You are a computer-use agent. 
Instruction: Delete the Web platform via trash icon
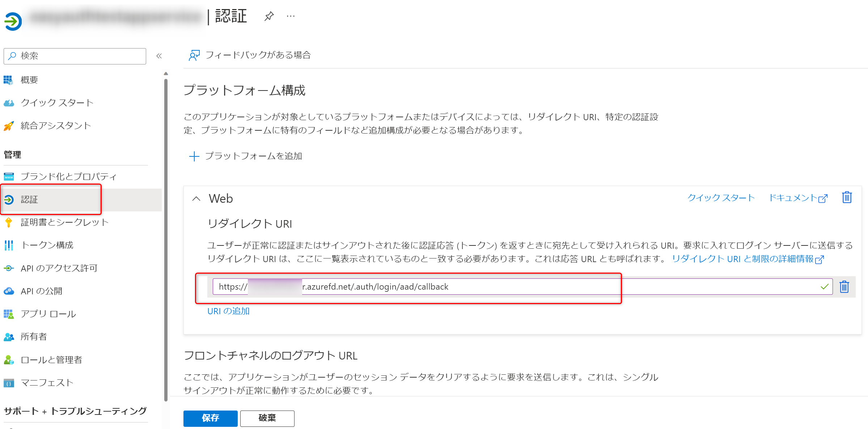[x=847, y=197]
